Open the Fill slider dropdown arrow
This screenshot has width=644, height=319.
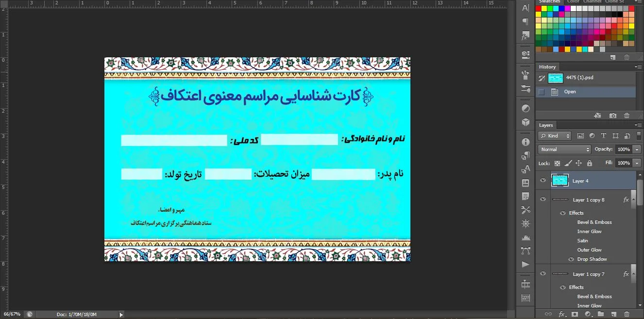(637, 163)
